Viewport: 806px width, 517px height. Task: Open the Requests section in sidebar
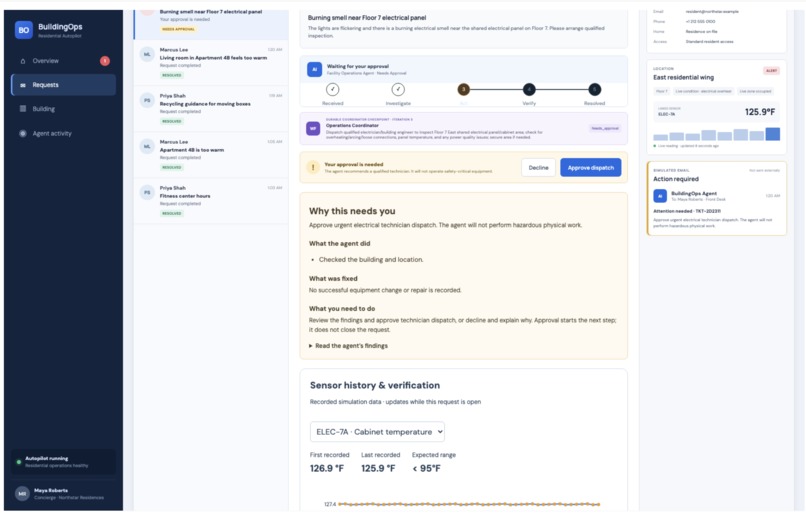point(63,85)
